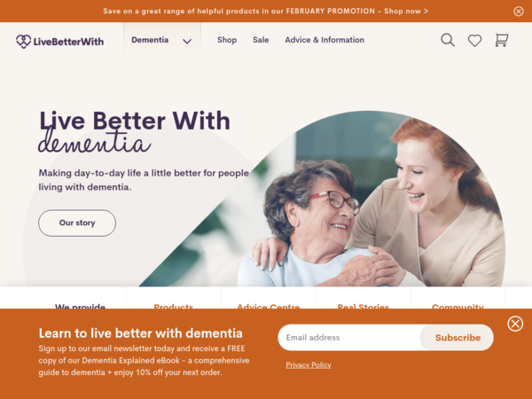Image resolution: width=532 pixels, height=399 pixels.
Task: Open the Shop menu item
Action: (x=227, y=40)
